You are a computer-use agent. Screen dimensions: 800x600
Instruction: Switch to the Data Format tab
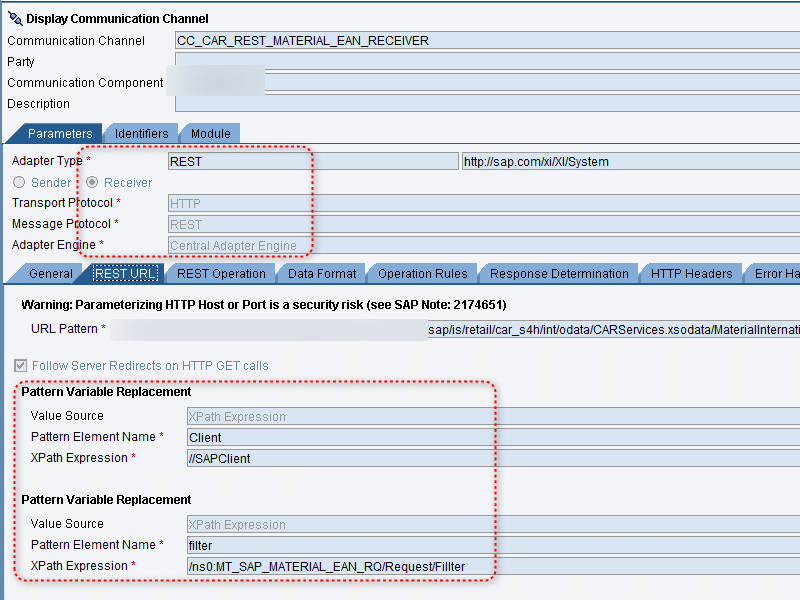pos(322,274)
